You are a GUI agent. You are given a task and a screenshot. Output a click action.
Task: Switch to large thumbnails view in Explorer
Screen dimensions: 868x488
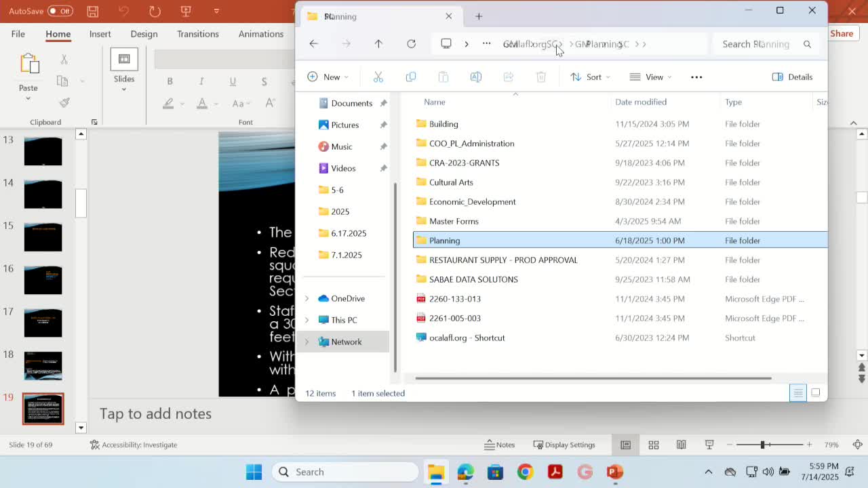pos(816,393)
